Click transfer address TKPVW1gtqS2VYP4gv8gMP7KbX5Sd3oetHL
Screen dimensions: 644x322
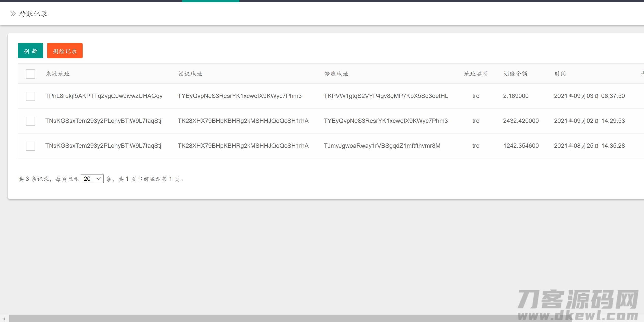(386, 96)
